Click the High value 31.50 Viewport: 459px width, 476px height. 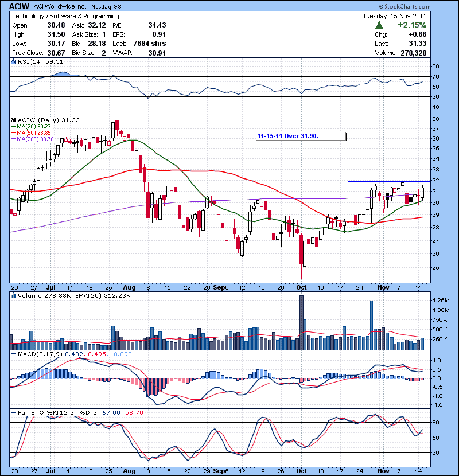pyautogui.click(x=56, y=34)
